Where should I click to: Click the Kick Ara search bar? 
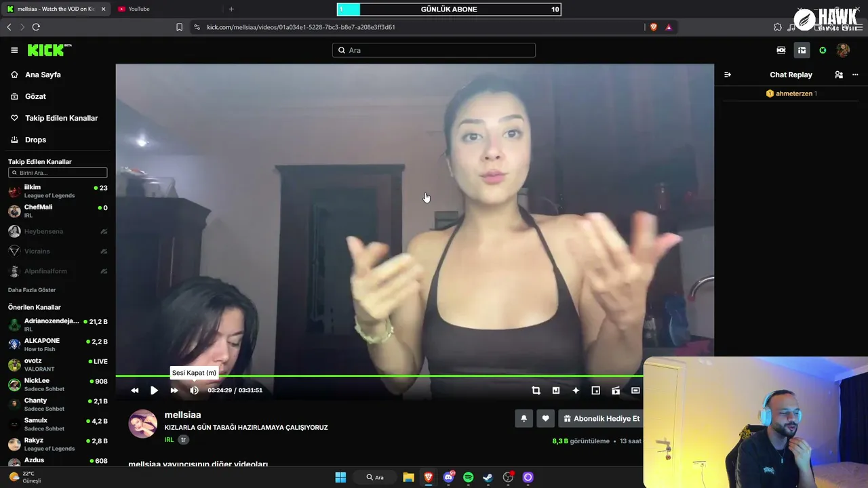[434, 50]
